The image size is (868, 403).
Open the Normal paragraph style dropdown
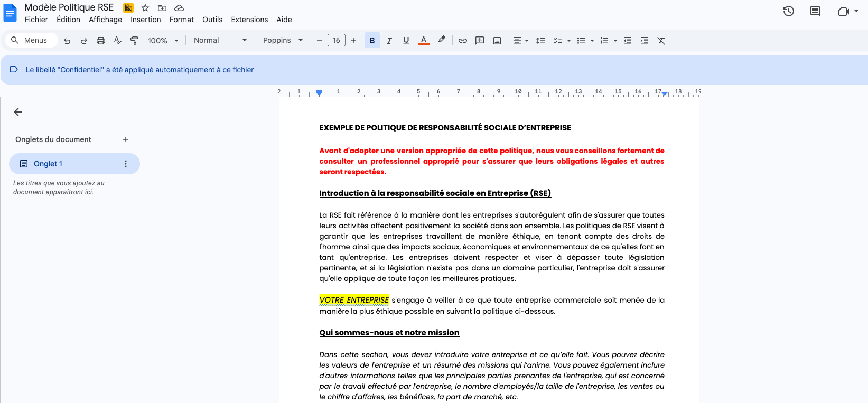(x=220, y=41)
